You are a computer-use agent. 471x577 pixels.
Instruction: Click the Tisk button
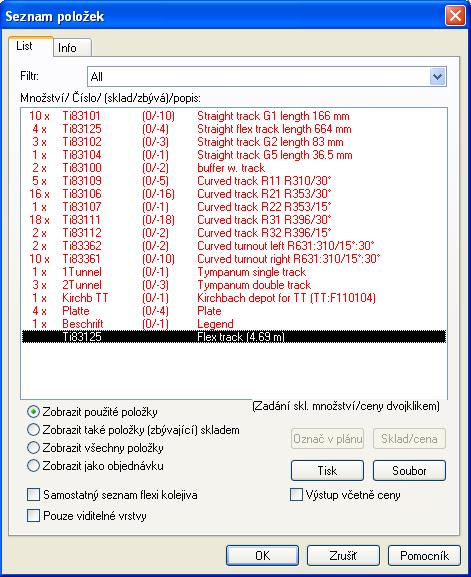(327, 471)
